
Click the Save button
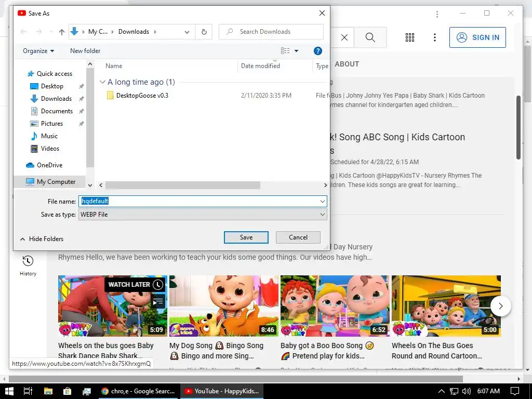pos(246,237)
